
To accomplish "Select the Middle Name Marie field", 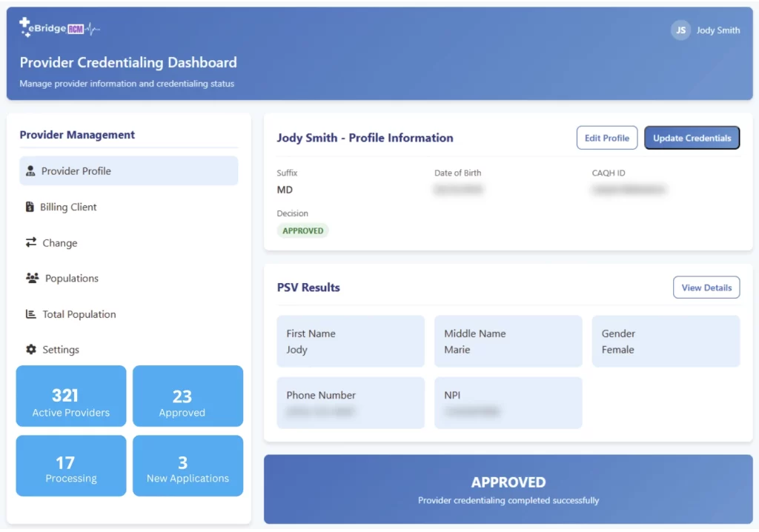I will (508, 341).
